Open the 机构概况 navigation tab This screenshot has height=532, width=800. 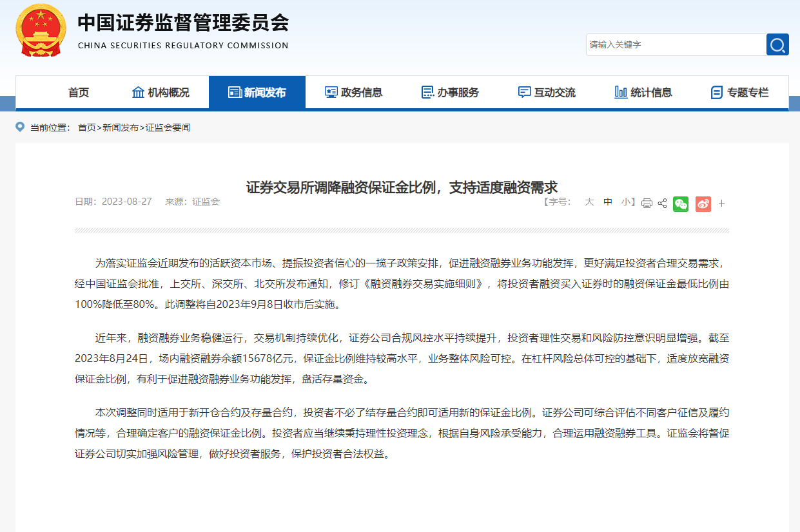161,92
